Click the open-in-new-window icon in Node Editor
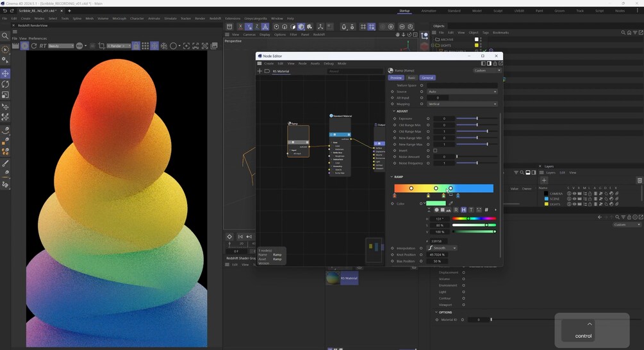644x350 pixels. click(500, 63)
